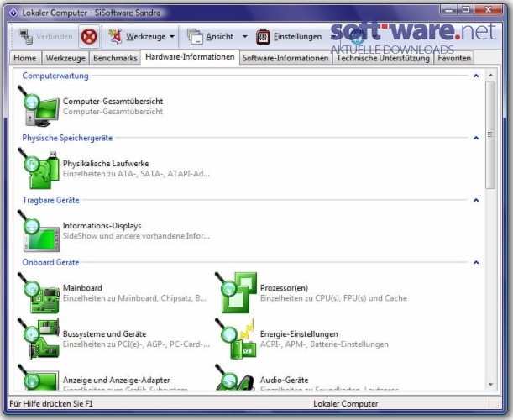Screen dimensions: 513x420
Task: Open the Bussysteme und Geräte icon
Action: coord(39,339)
